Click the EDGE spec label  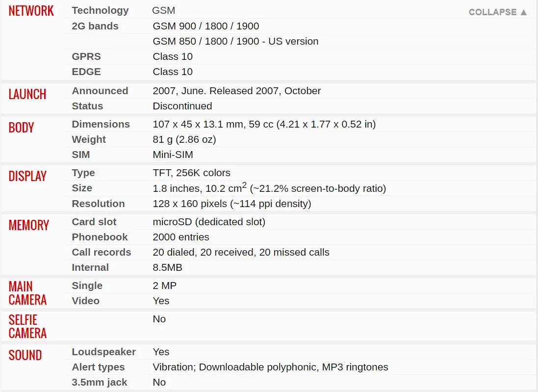(86, 72)
